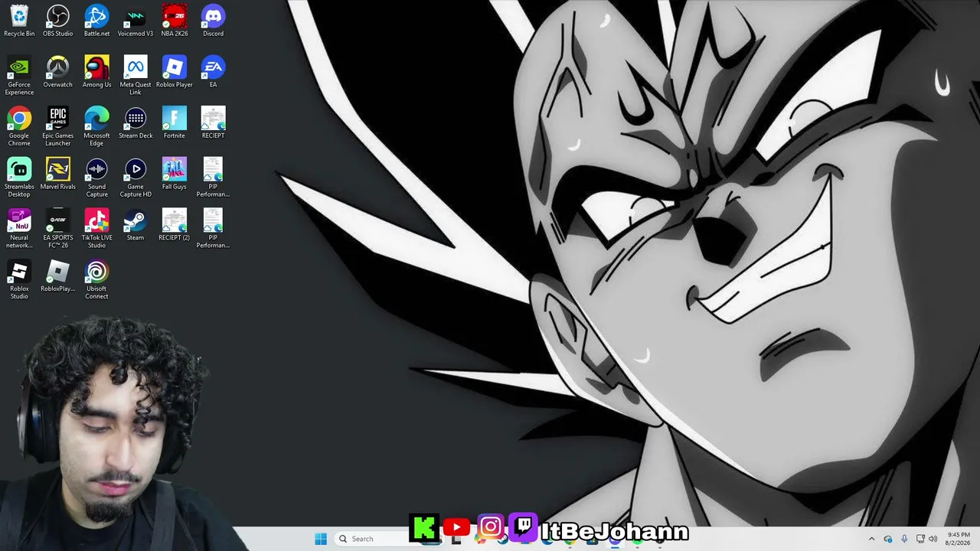
Task: Select the EA app desktop icon
Action: 213,72
